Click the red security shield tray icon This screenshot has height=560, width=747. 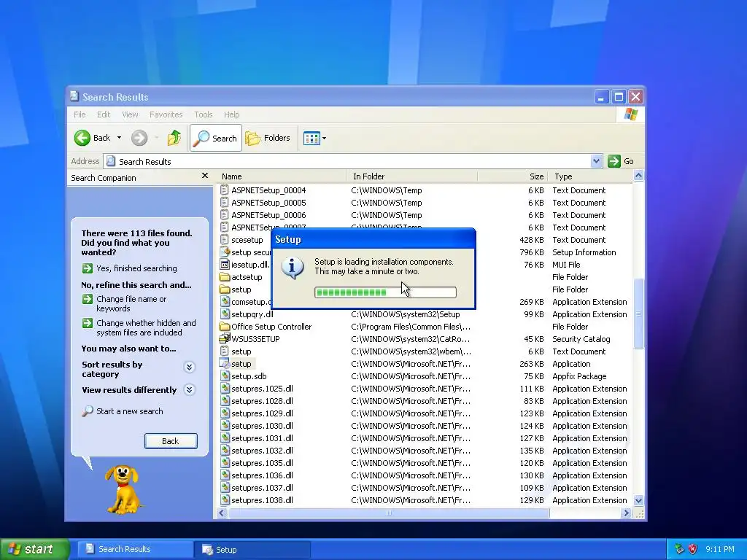pyautogui.click(x=693, y=549)
